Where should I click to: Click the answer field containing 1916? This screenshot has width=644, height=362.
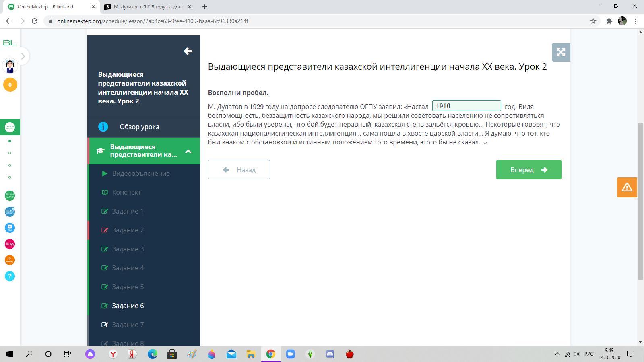coord(466,106)
